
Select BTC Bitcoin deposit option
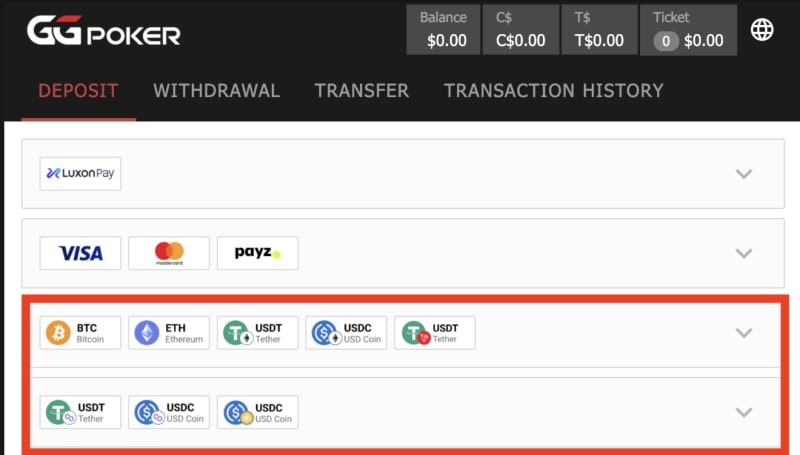pos(80,333)
